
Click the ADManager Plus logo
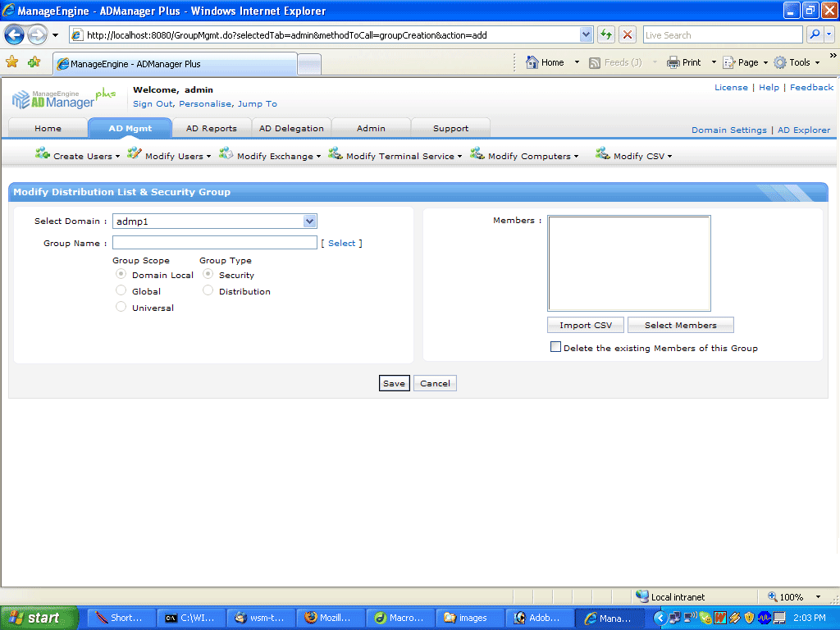(64, 98)
